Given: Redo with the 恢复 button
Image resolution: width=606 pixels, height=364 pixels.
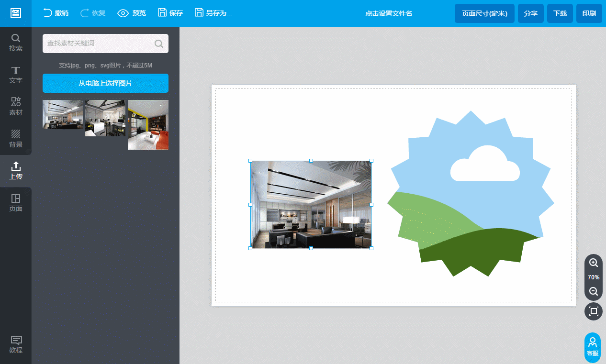Looking at the screenshot, I should tap(93, 13).
